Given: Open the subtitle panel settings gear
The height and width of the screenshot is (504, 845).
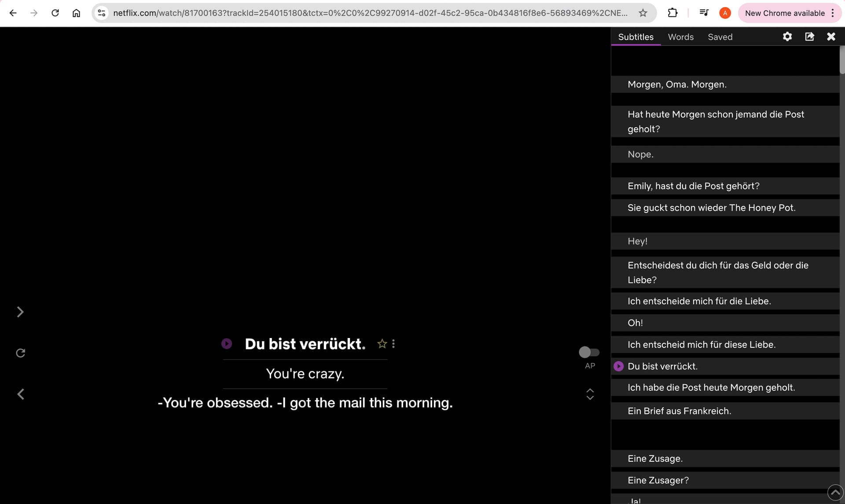Looking at the screenshot, I should coord(787,37).
